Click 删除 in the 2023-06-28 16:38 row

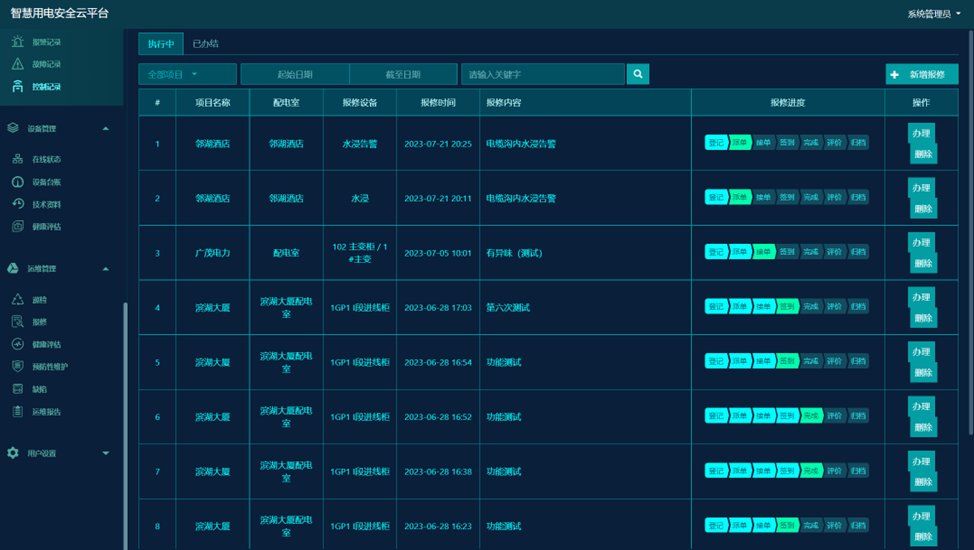click(x=924, y=482)
